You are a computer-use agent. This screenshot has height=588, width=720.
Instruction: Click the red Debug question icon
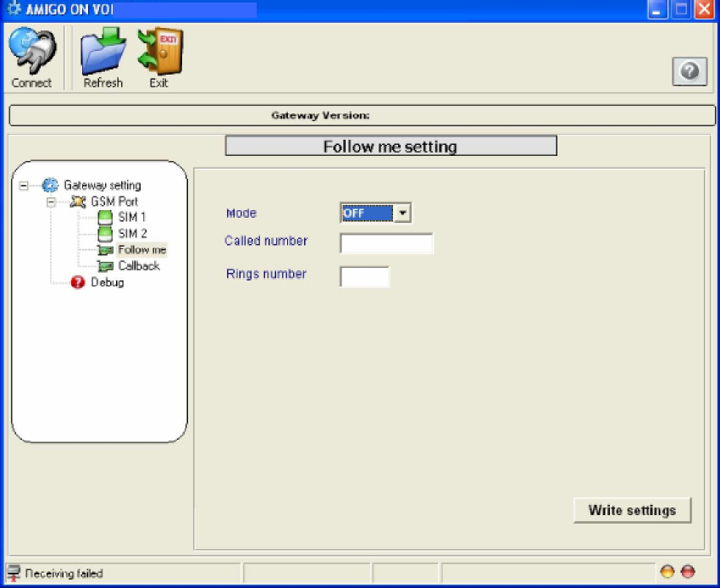pos(78,282)
